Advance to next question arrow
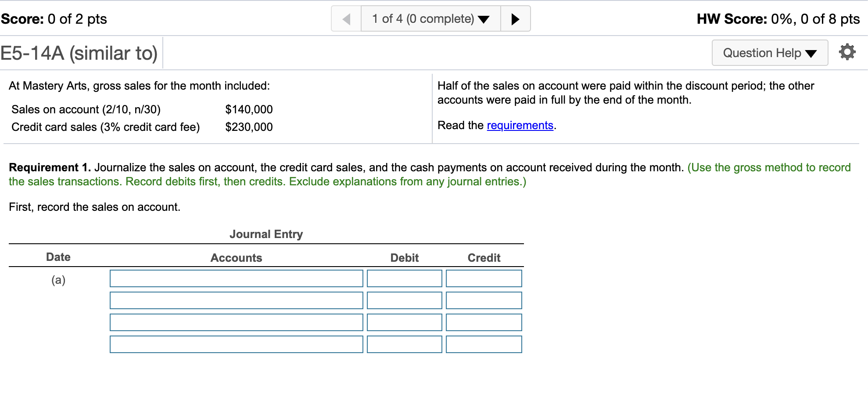The width and height of the screenshot is (868, 408). [516, 19]
